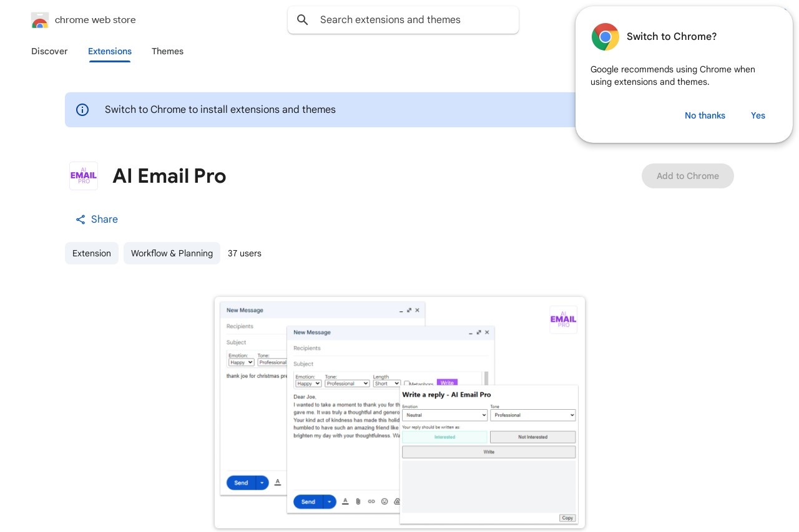This screenshot has height=532, width=799.
Task: Click the AI Email Pro extension logo
Action: click(84, 176)
